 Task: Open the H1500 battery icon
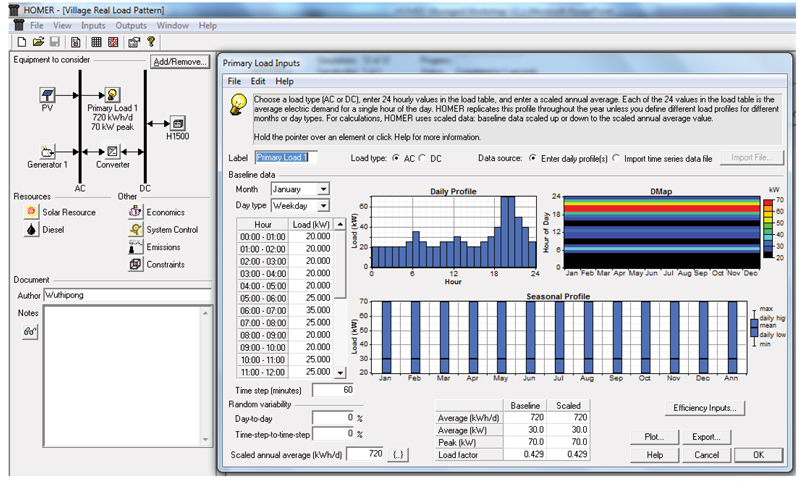point(177,123)
